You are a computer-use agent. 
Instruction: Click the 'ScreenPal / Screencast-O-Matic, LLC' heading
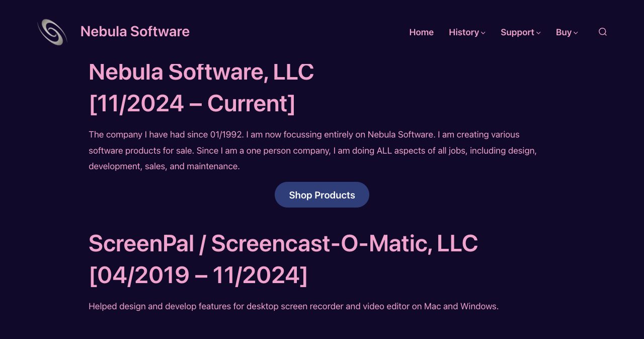[x=283, y=244]
